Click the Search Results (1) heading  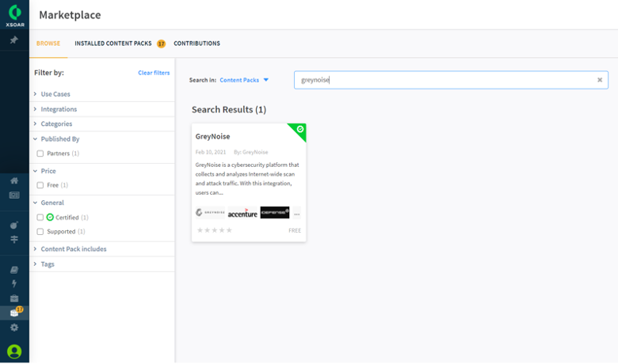point(229,109)
